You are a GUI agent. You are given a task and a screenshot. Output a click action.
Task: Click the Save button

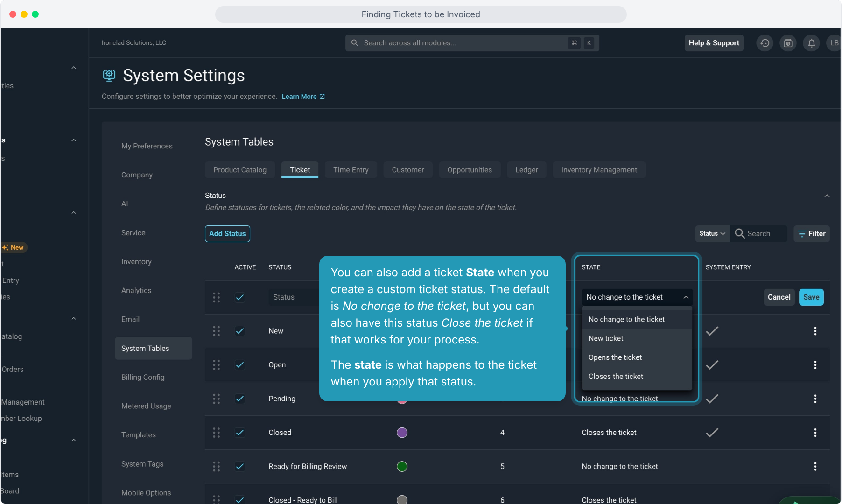click(811, 297)
